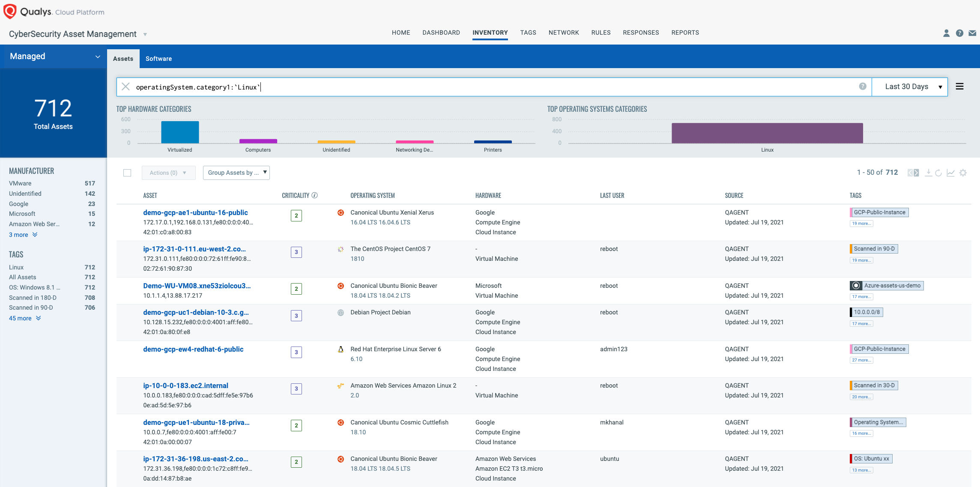This screenshot has height=487, width=980.
Task: Click the settings/columns icon far top right
Action: pyautogui.click(x=965, y=173)
